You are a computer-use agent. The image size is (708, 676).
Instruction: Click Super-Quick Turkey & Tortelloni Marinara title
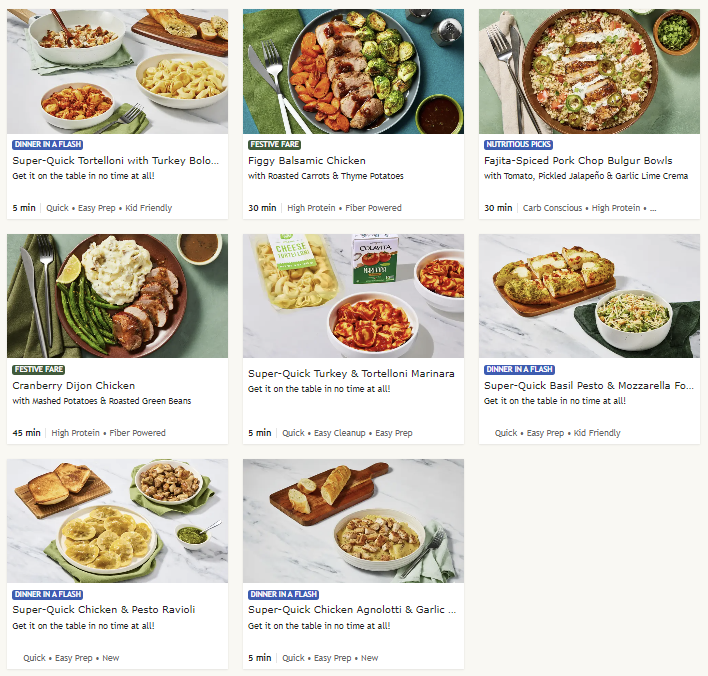pyautogui.click(x=351, y=374)
